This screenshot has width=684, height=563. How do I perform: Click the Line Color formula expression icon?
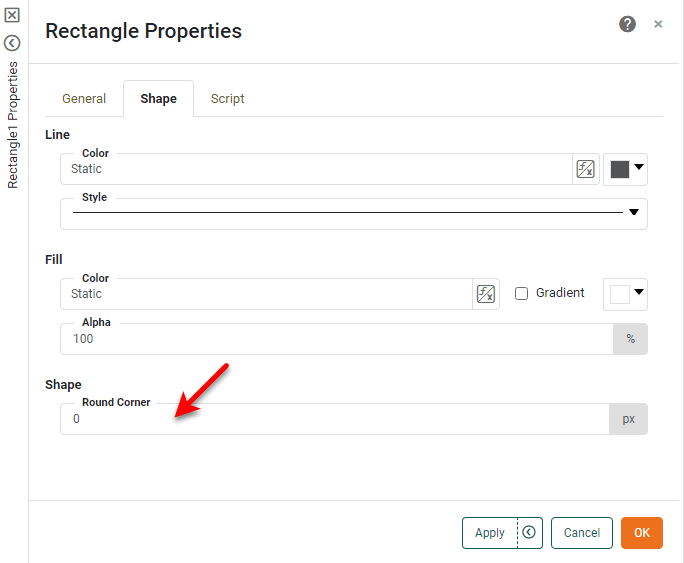[586, 169]
